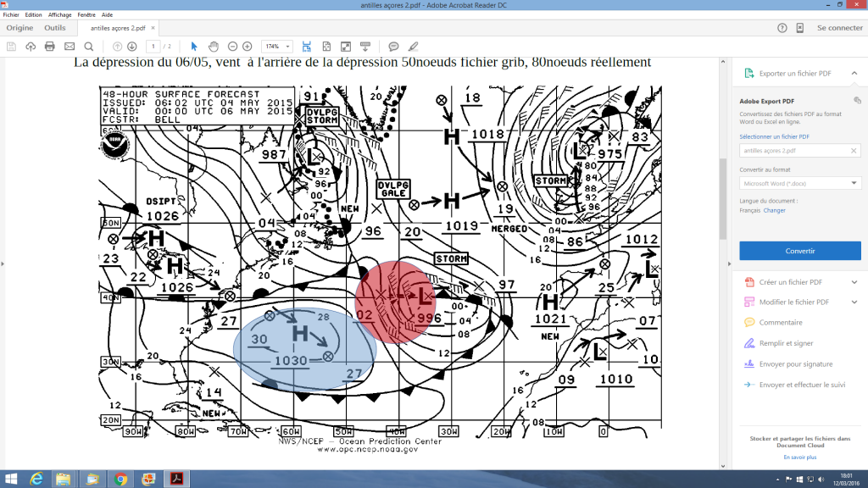Click the Save file icon
Screen dimensions: 868x488
click(11, 47)
